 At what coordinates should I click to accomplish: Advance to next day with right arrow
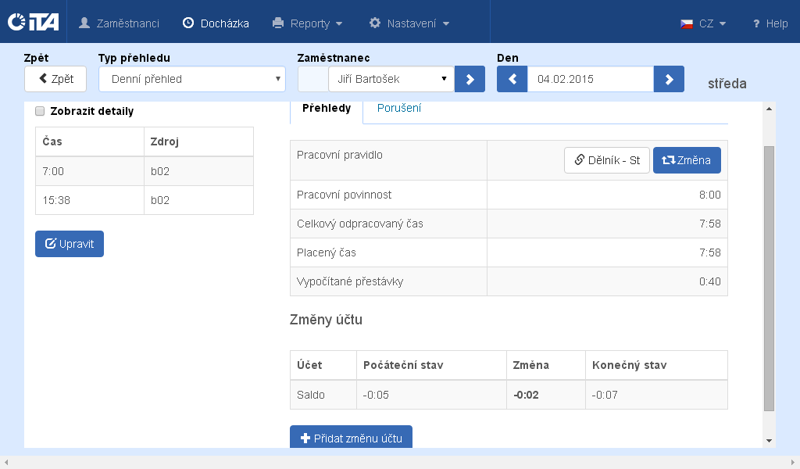669,79
